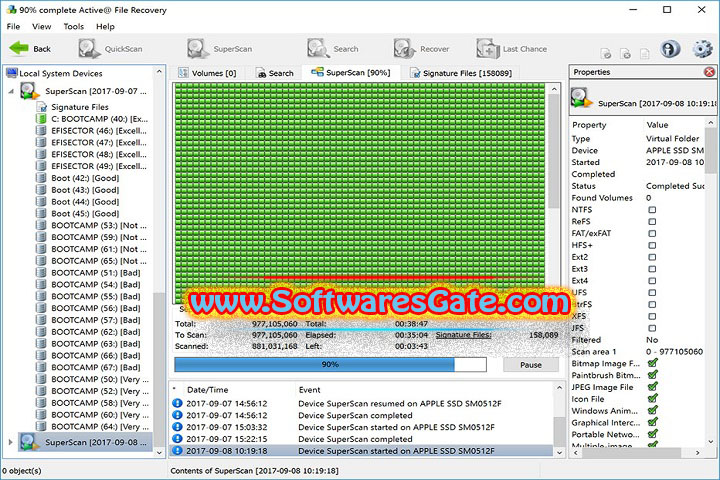720x480 pixels.
Task: Toggle the JPEG Image File checkmark
Action: point(652,387)
